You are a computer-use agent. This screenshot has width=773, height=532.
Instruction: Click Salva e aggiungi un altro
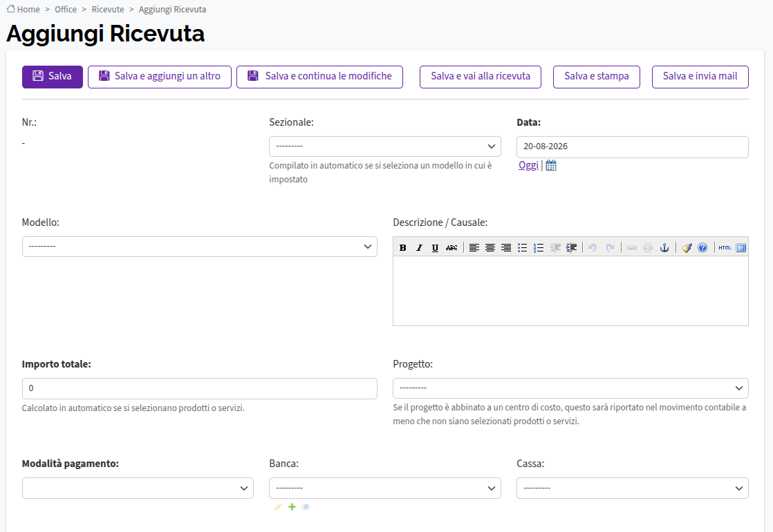[160, 77]
